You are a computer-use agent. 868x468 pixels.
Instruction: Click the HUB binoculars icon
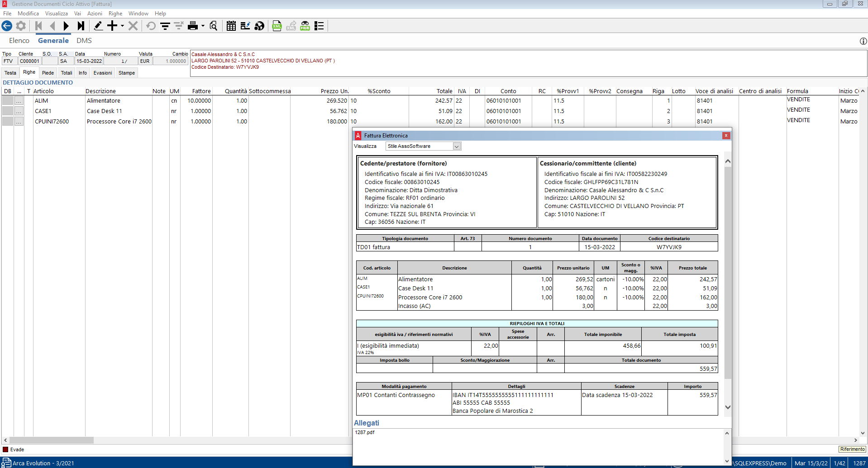[305, 26]
